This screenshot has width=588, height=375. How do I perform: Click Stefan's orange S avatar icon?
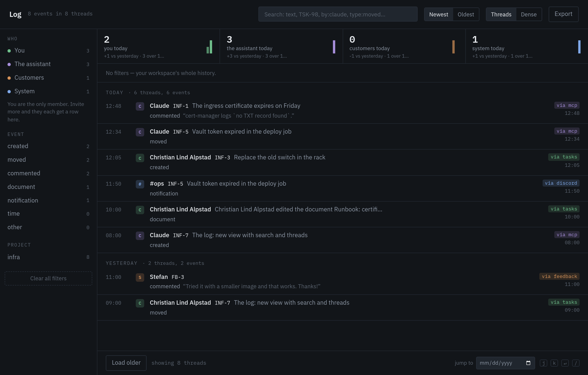click(140, 277)
